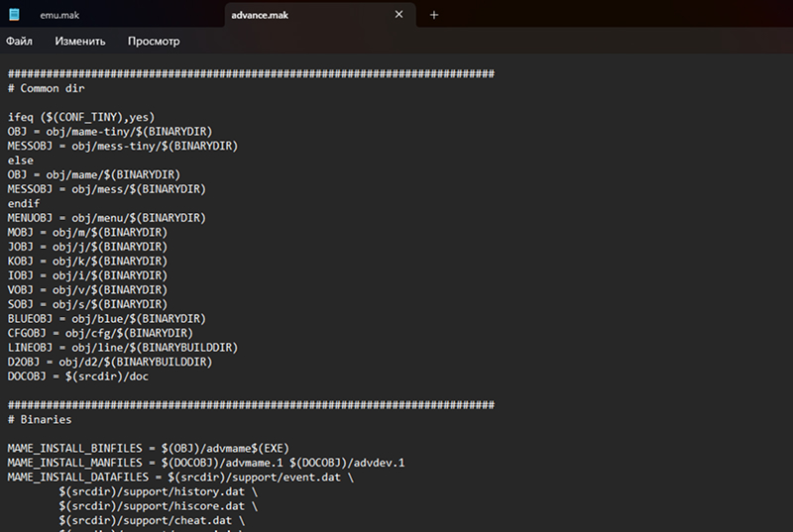
Task: Click the CFGOBJ assignment line
Action: [100, 333]
